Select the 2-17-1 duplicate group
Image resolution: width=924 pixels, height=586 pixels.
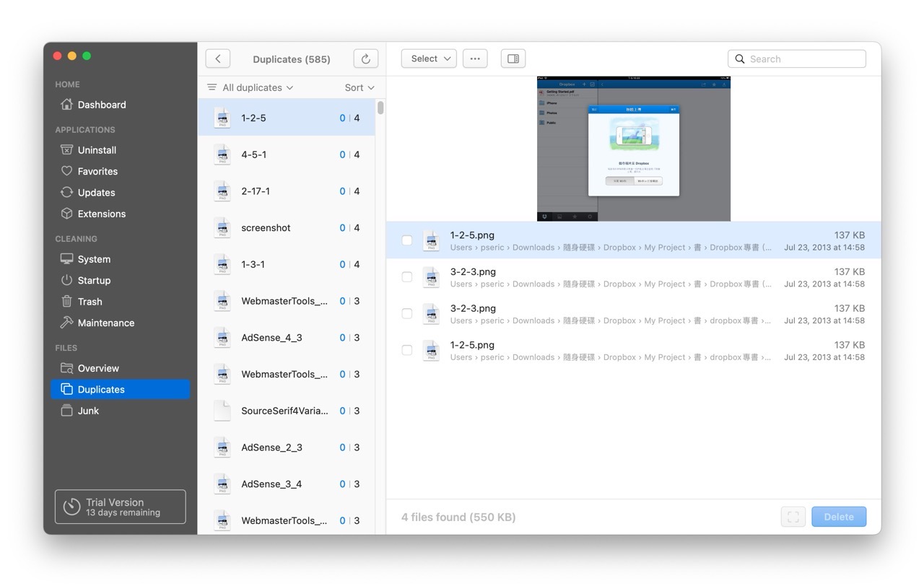tap(287, 191)
